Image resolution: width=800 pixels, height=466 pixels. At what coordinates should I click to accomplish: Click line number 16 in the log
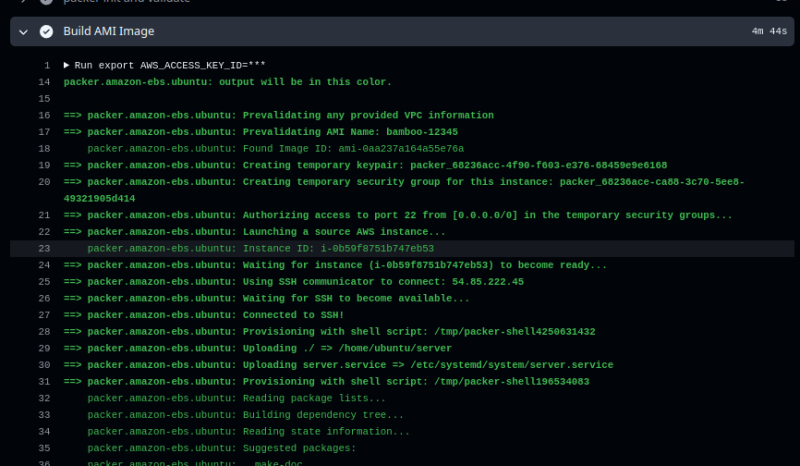44,116
